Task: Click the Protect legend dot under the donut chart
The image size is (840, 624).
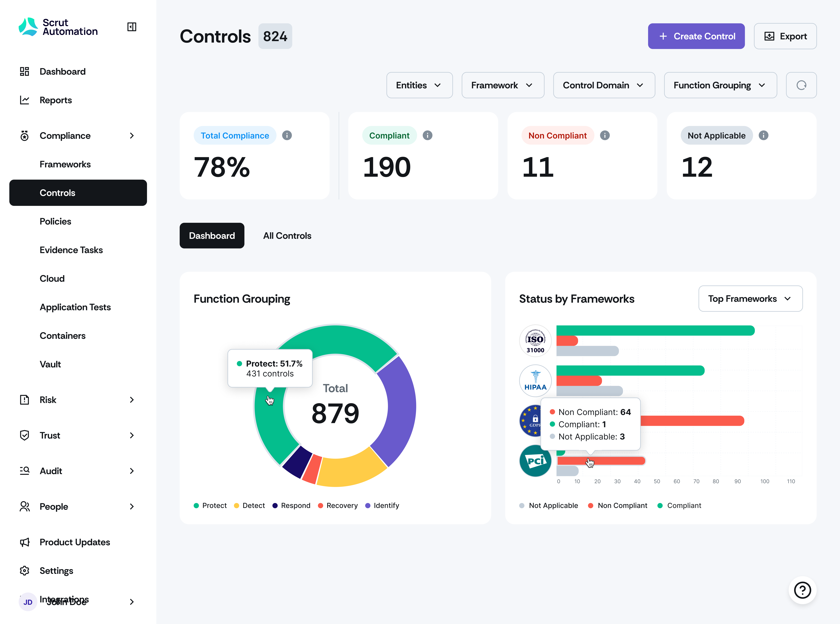Action: point(196,505)
